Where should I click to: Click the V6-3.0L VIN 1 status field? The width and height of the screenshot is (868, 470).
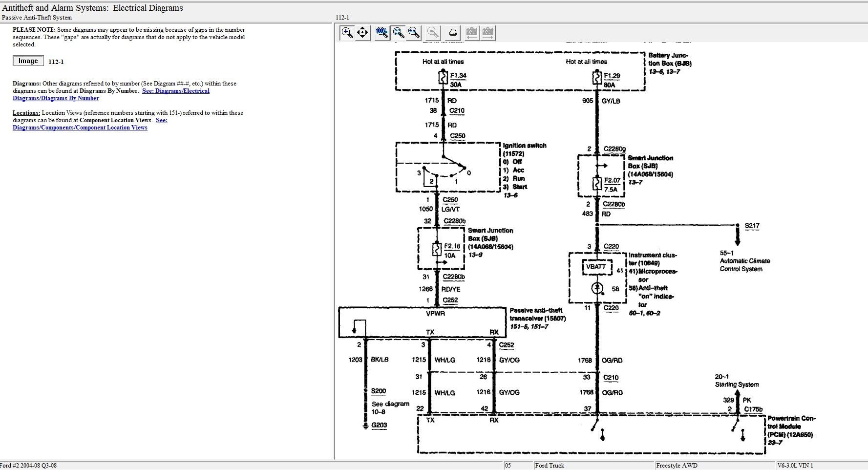pyautogui.click(x=795, y=466)
